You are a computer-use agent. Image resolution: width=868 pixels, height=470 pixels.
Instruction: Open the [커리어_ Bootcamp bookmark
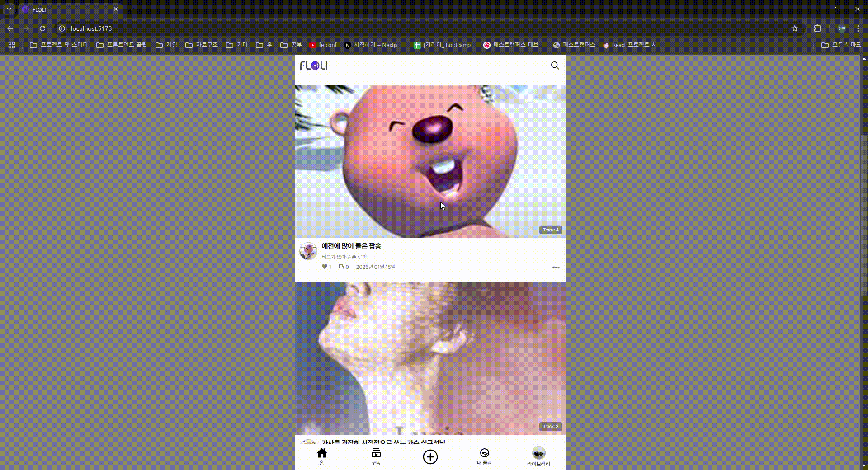[444, 45]
